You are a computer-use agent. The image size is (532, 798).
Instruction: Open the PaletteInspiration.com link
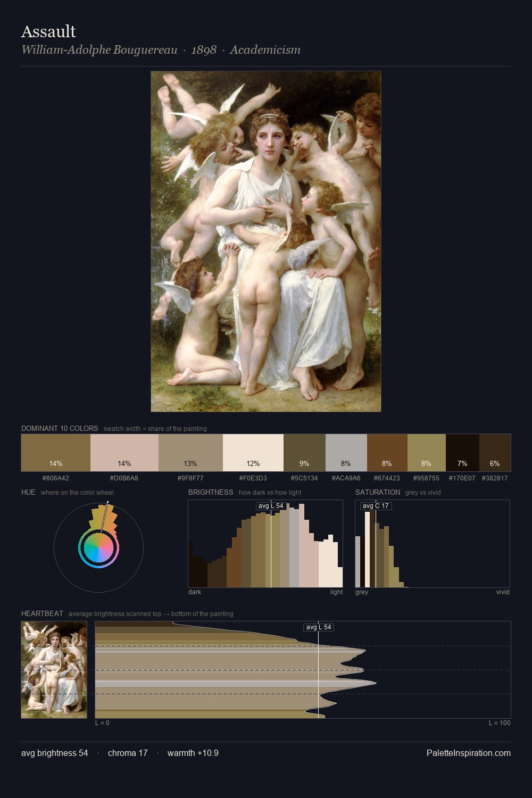(469, 753)
